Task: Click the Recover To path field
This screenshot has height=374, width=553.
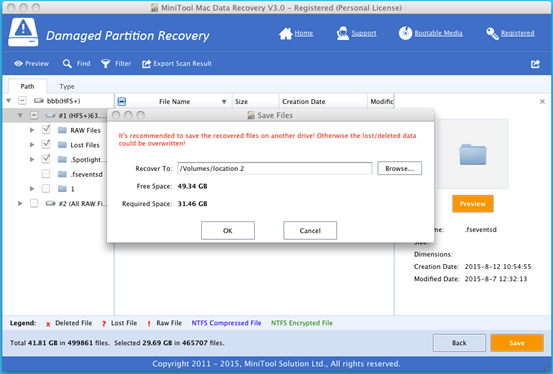Action: click(275, 168)
